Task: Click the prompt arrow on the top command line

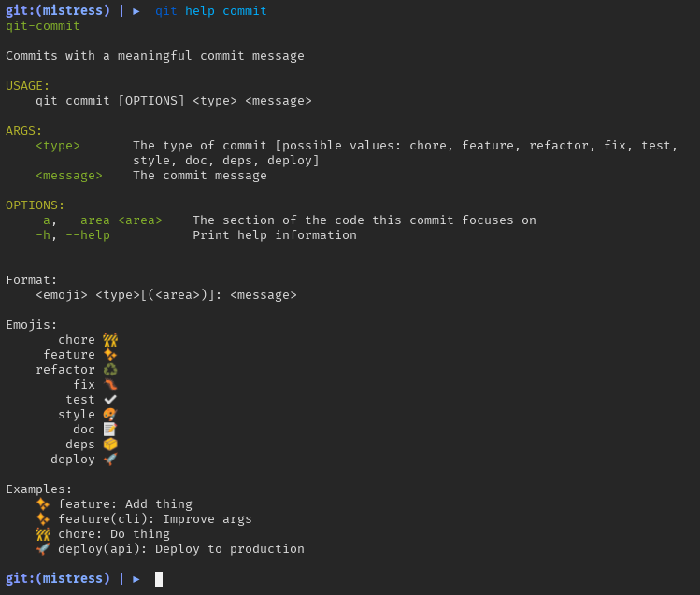Action: point(136,11)
